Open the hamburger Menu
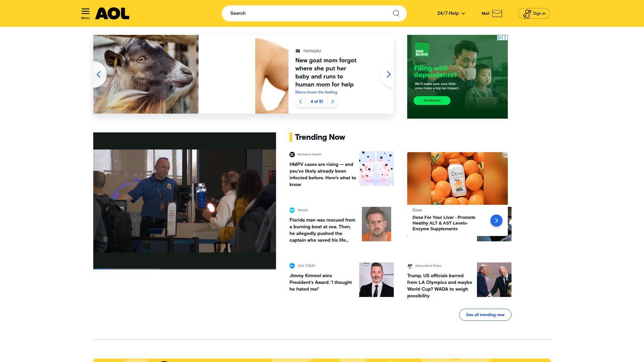 click(x=85, y=13)
